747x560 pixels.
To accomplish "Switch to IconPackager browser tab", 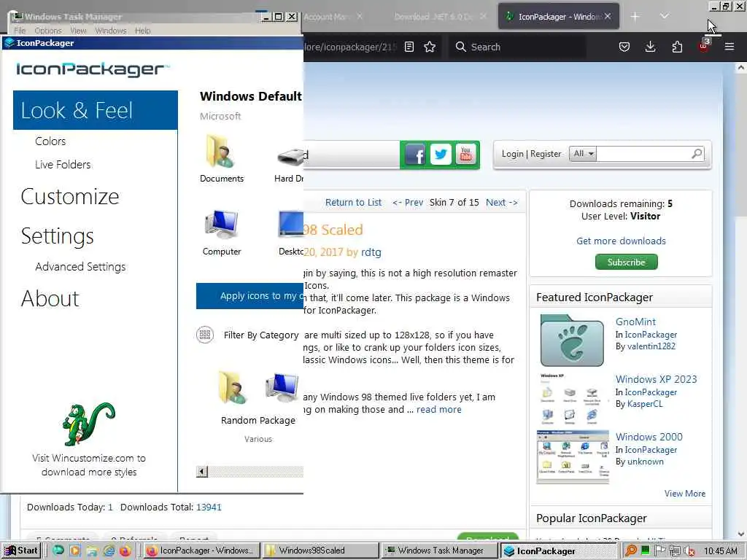I will tap(558, 17).
